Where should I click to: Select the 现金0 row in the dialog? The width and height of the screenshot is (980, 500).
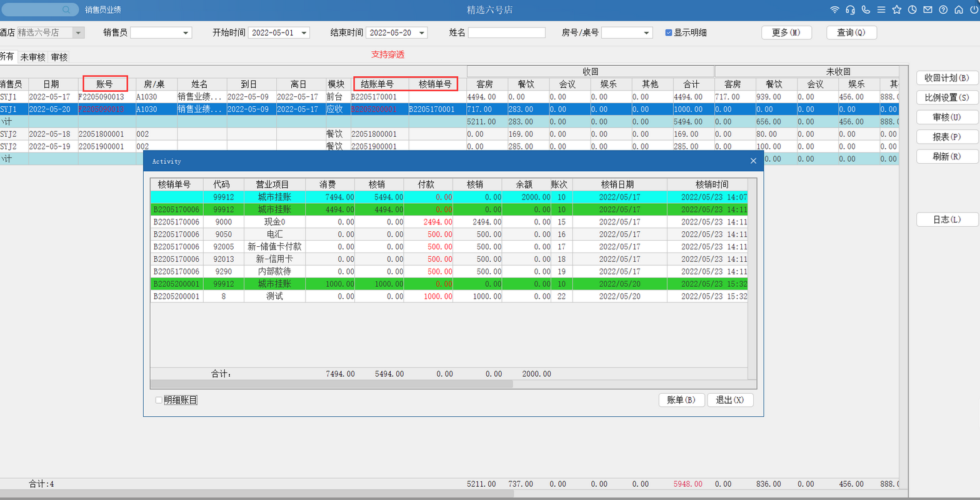pyautogui.click(x=449, y=222)
